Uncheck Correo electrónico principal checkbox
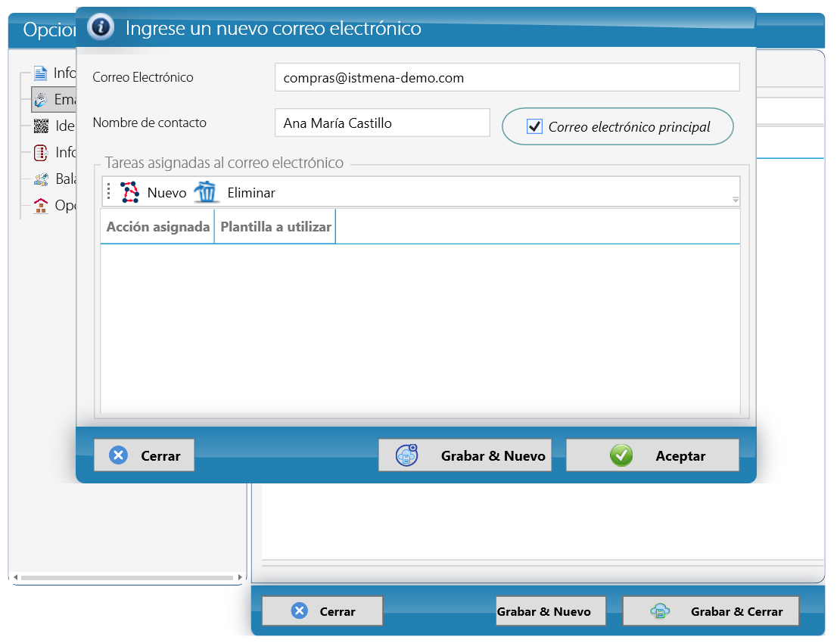The width and height of the screenshot is (840, 643). coord(534,126)
